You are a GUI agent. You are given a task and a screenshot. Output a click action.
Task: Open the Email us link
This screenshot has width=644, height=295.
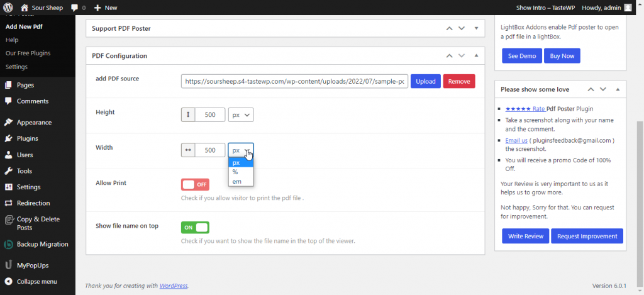pyautogui.click(x=516, y=140)
